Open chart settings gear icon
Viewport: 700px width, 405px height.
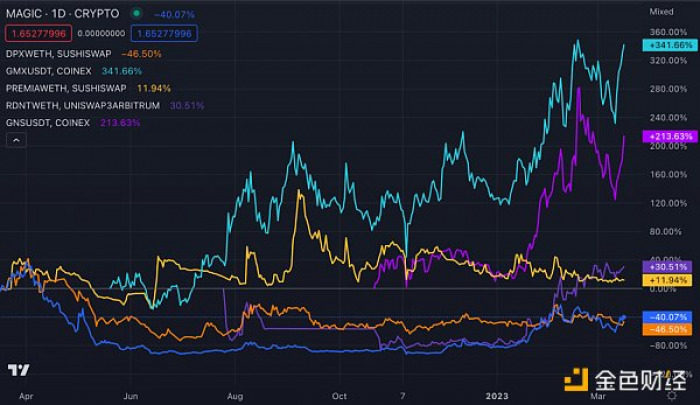point(671,396)
